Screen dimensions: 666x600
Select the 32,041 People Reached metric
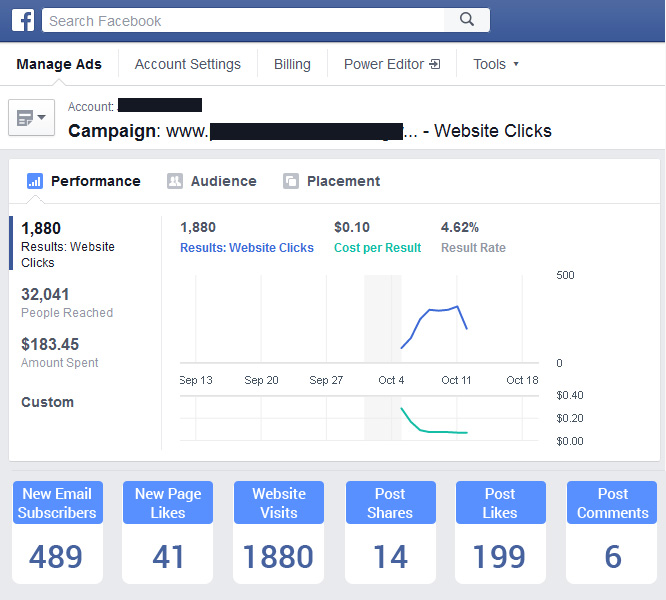click(67, 302)
